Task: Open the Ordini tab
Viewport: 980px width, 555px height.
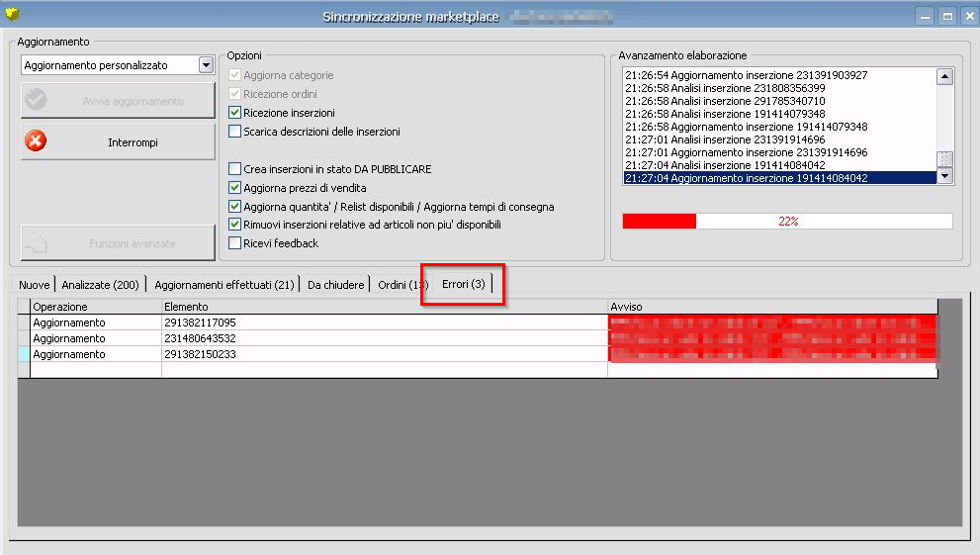Action: click(x=400, y=285)
